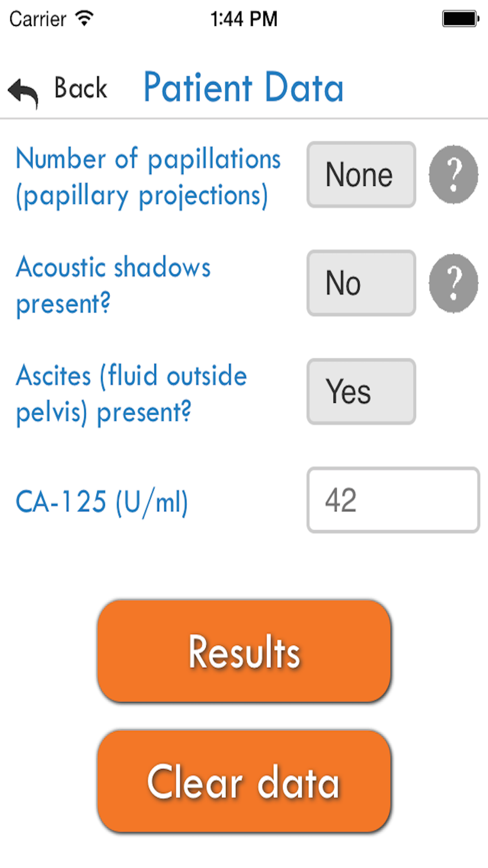The height and width of the screenshot is (868, 488).
Task: Edit the CA-125 value field
Action: pyautogui.click(x=393, y=500)
